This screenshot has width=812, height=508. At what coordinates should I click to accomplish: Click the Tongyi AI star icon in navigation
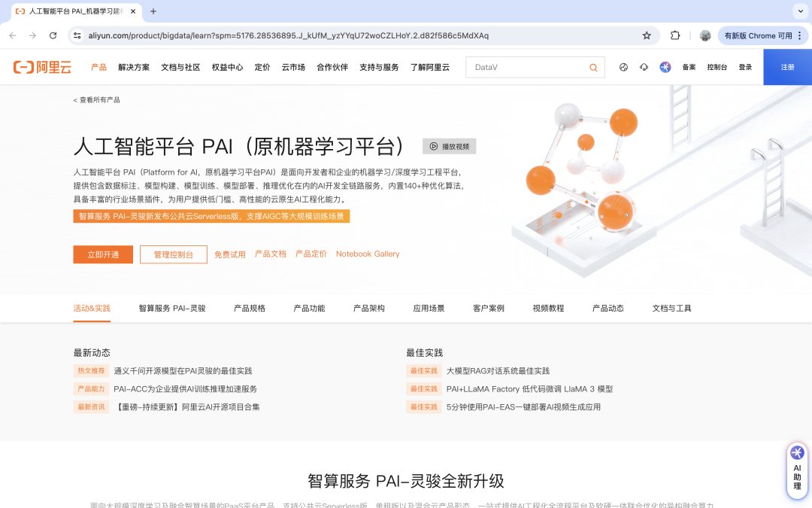pyautogui.click(x=665, y=67)
